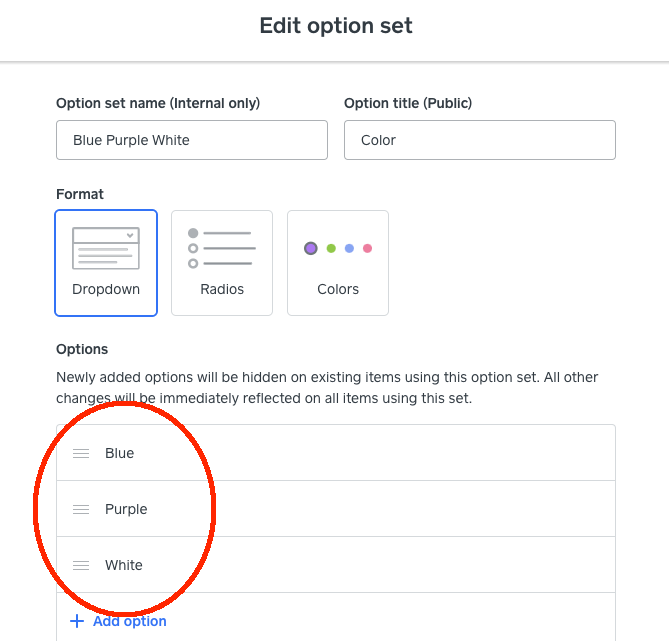The height and width of the screenshot is (641, 669).
Task: Select the Purple option name text
Action: (x=126, y=509)
